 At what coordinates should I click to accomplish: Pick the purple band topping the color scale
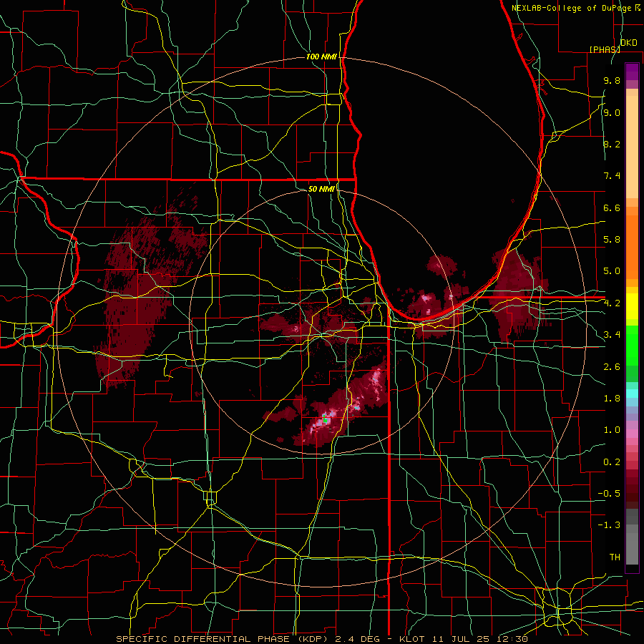coord(632,72)
